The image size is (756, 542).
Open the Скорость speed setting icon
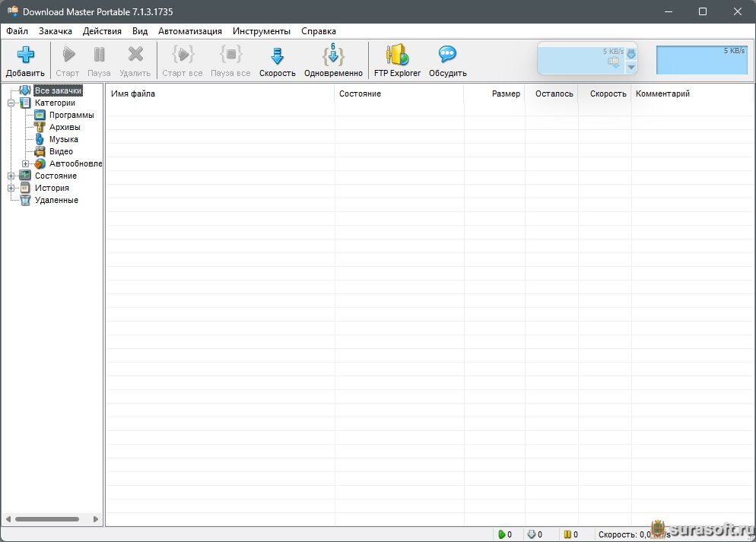tap(277, 55)
